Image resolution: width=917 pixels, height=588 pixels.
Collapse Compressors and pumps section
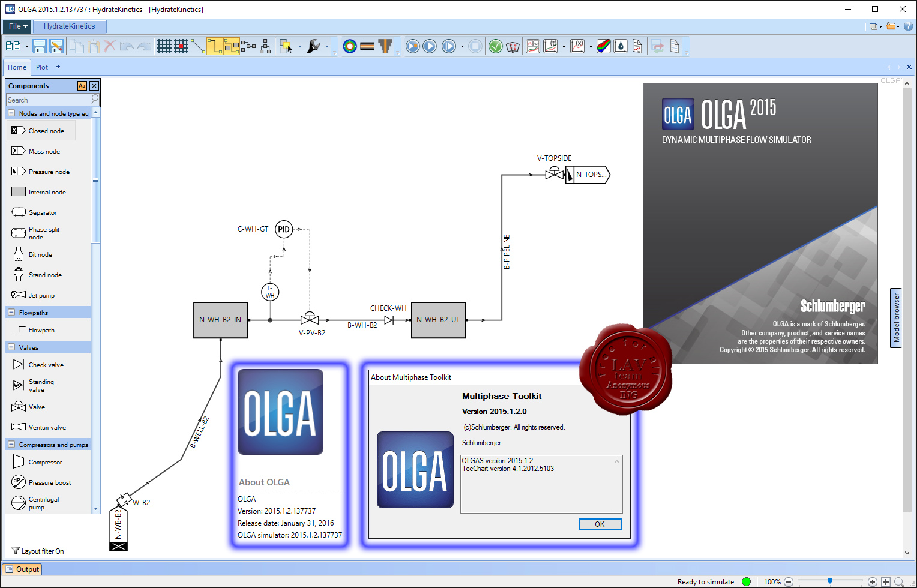click(x=11, y=444)
